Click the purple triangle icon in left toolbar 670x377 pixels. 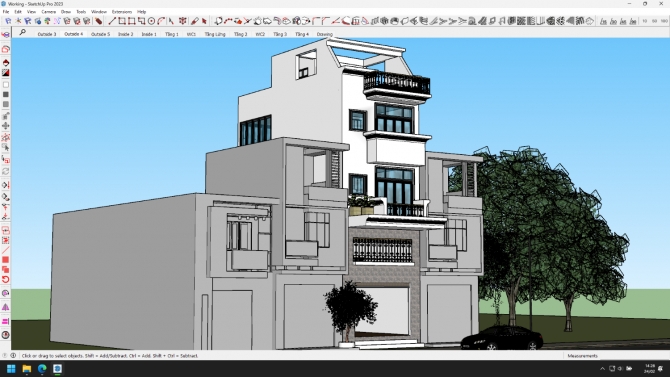tap(6, 307)
